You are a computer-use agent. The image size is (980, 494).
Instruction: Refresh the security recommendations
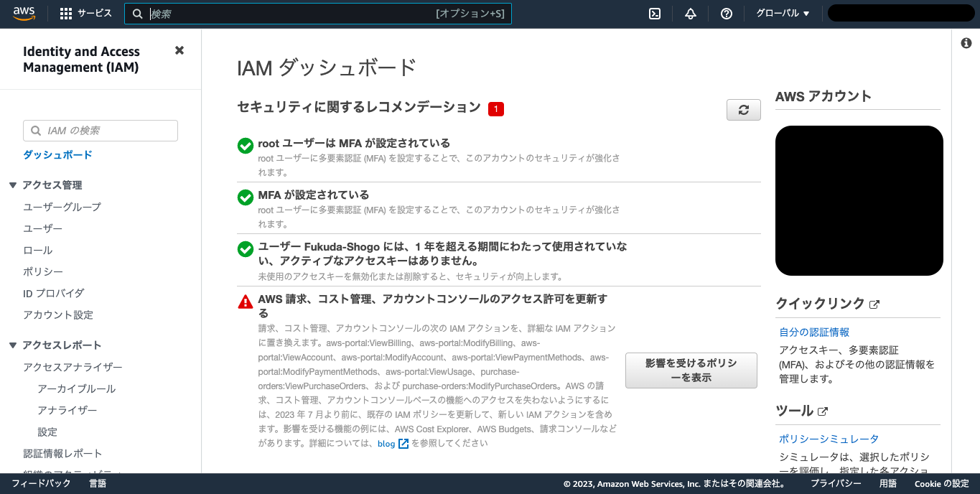[743, 109]
